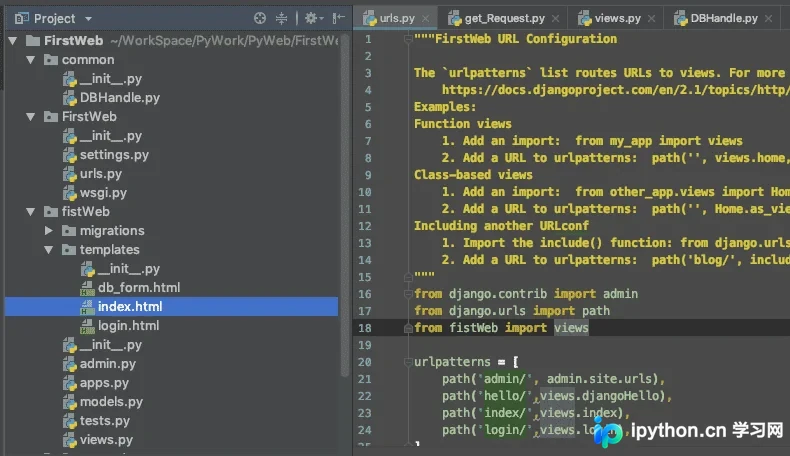Select login.html template file
This screenshot has width=790, height=456.
(x=128, y=325)
